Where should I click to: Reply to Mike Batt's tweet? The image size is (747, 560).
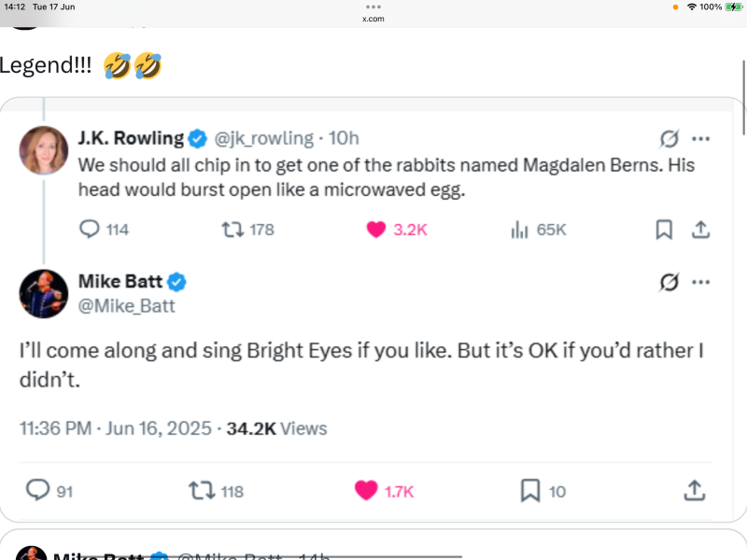coord(38,490)
